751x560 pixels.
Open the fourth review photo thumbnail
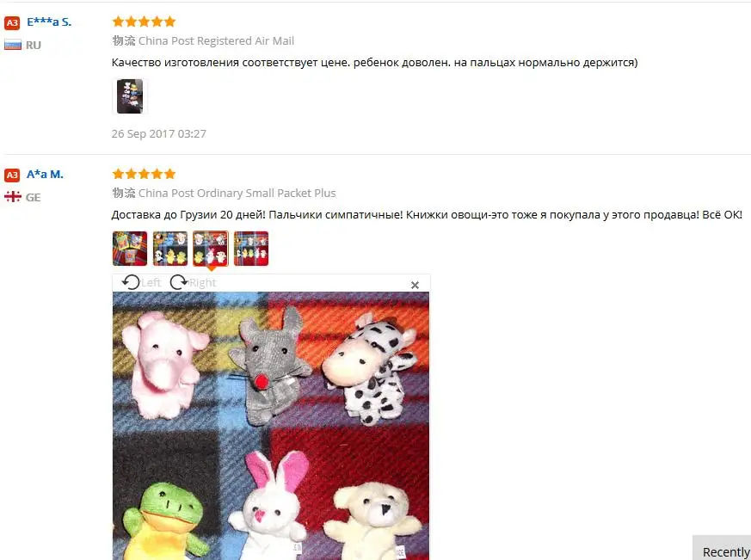pos(251,249)
